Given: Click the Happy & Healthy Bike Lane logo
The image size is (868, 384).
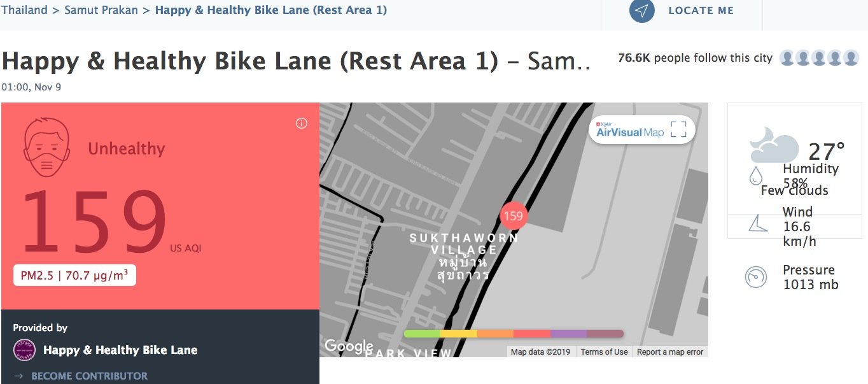Looking at the screenshot, I should 24,350.
